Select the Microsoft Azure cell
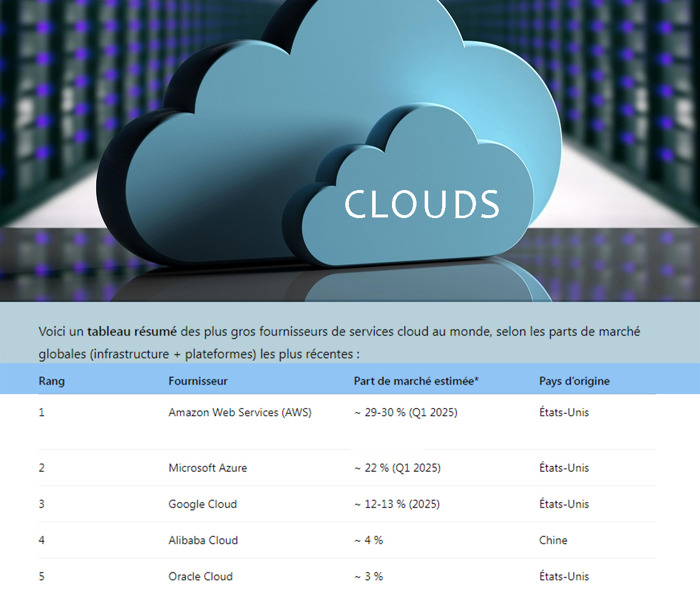The height and width of the screenshot is (615, 700). pos(208,468)
